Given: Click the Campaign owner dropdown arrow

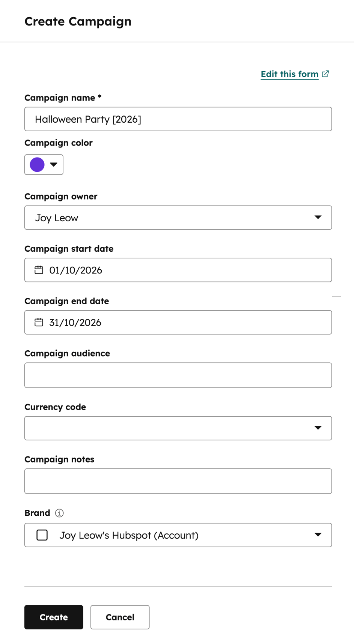Looking at the screenshot, I should [318, 218].
